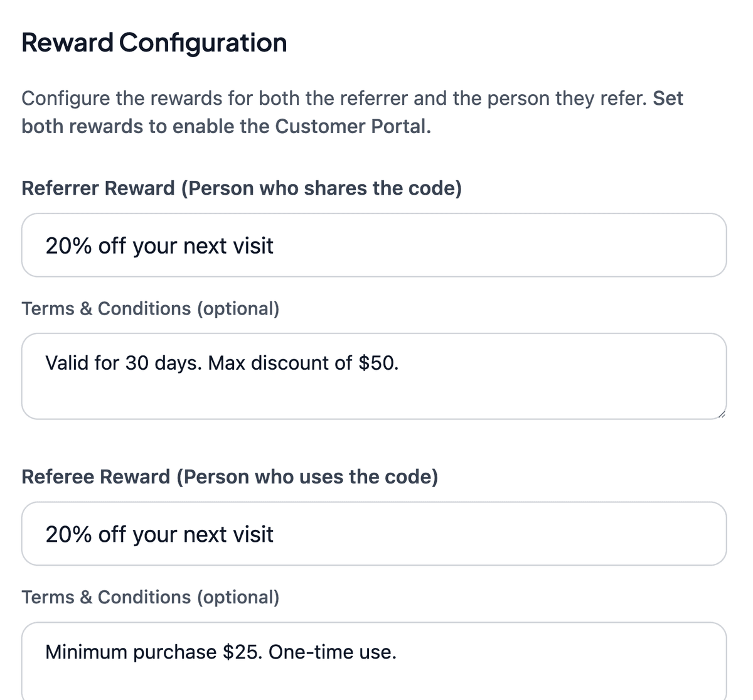The width and height of the screenshot is (753, 700).
Task: Place cursor in the referee reward text box
Action: (373, 534)
